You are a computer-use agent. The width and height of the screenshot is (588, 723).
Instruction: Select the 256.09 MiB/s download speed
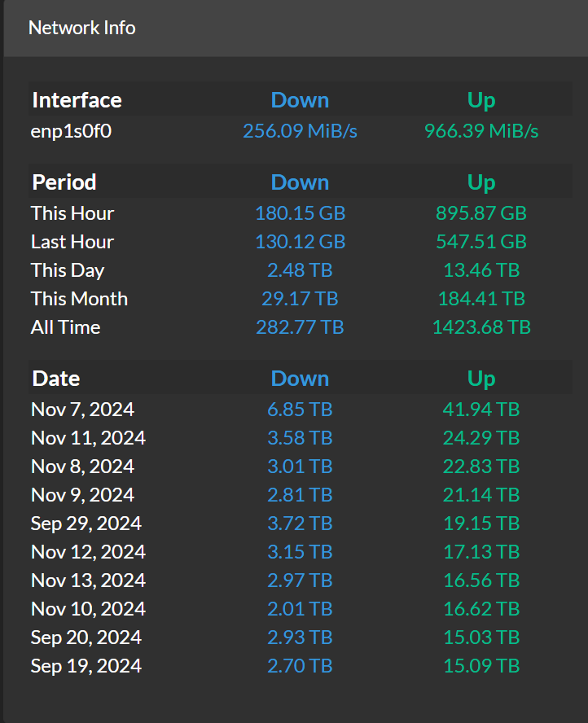point(300,131)
